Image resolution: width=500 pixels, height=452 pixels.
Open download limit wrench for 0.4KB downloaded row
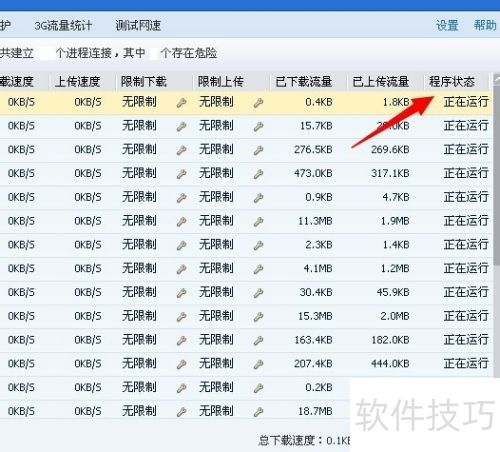[181, 103]
